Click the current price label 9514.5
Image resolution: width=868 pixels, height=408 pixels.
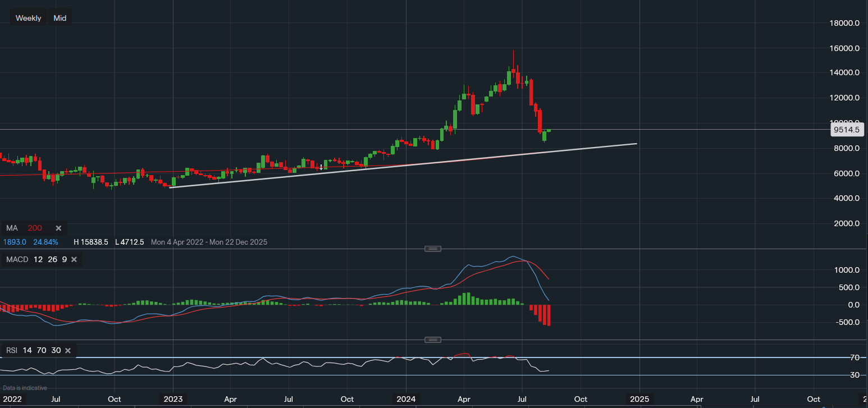pos(847,130)
